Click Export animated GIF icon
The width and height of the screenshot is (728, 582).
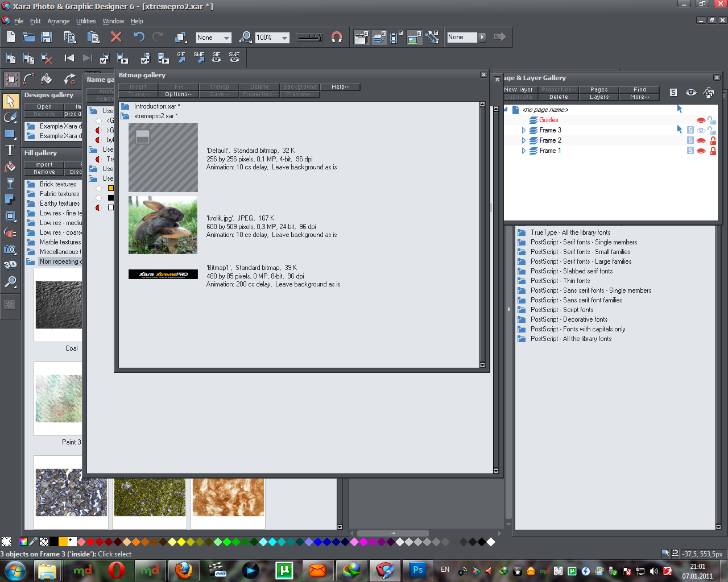click(181, 57)
